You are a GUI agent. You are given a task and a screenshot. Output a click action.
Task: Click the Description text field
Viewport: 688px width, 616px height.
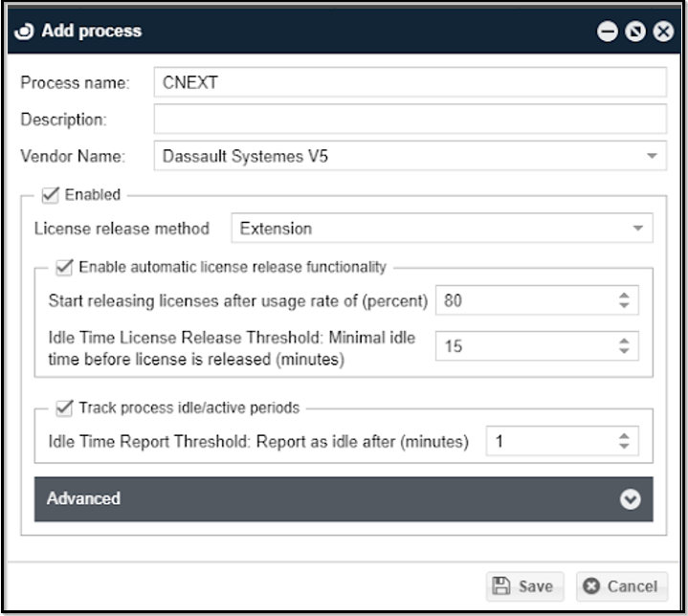pos(409,119)
